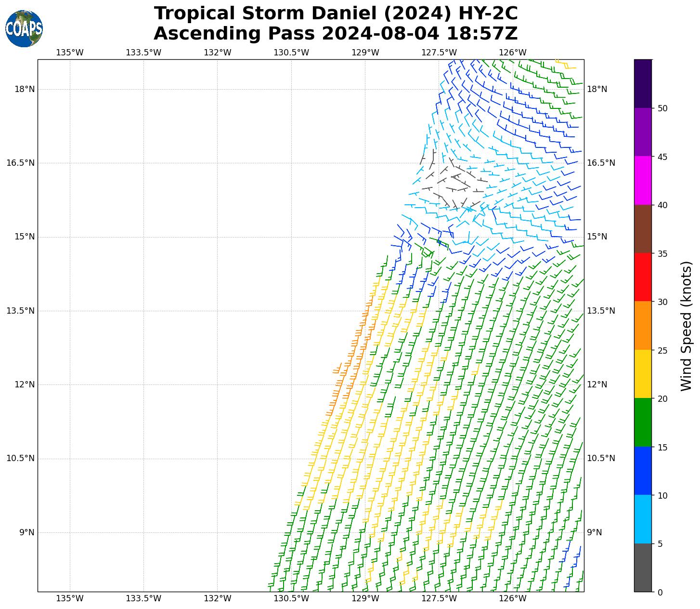Pick the violet 45-50 knots color band
This screenshot has height=609, width=700.
pos(642,132)
